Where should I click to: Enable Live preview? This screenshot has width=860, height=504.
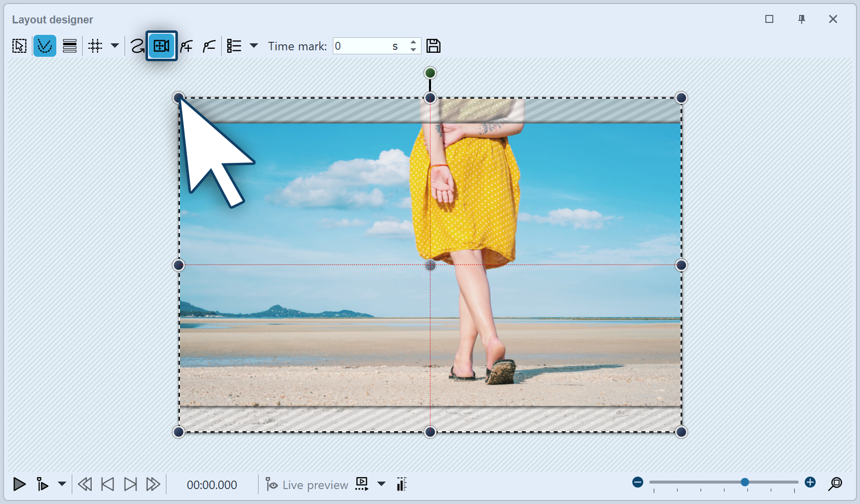[x=306, y=484]
